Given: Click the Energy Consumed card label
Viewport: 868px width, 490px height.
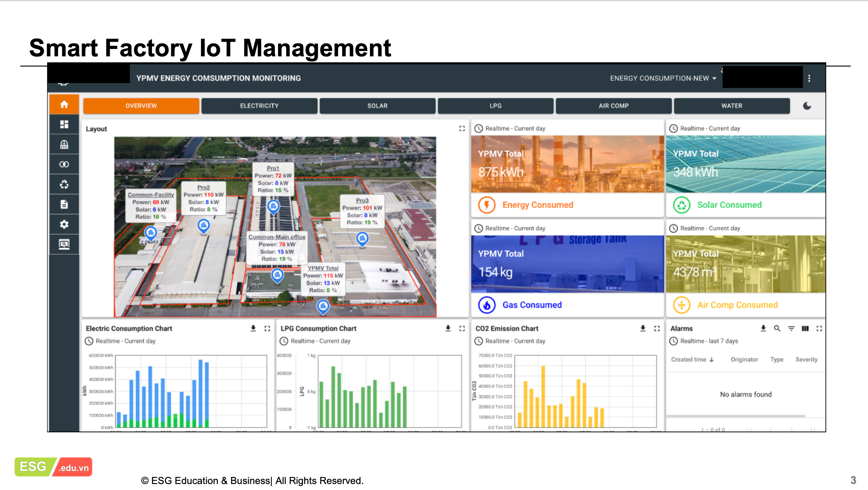Looking at the screenshot, I should point(538,205).
